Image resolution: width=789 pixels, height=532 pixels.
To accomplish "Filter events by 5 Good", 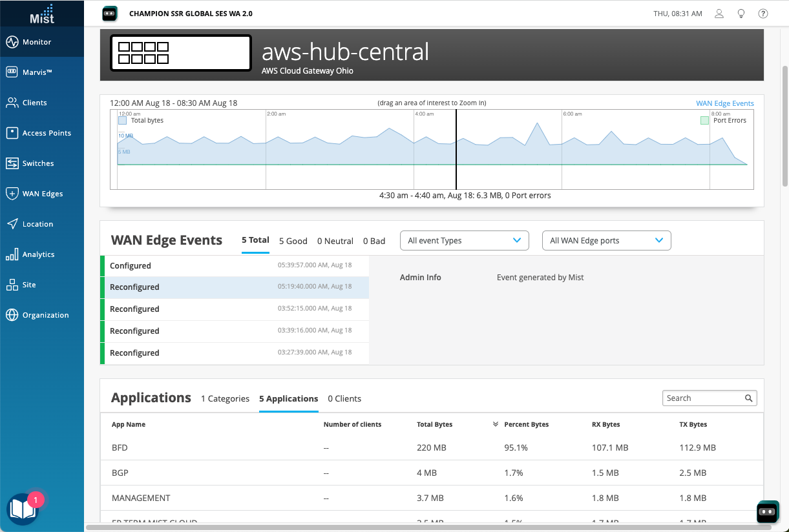I will [x=293, y=241].
